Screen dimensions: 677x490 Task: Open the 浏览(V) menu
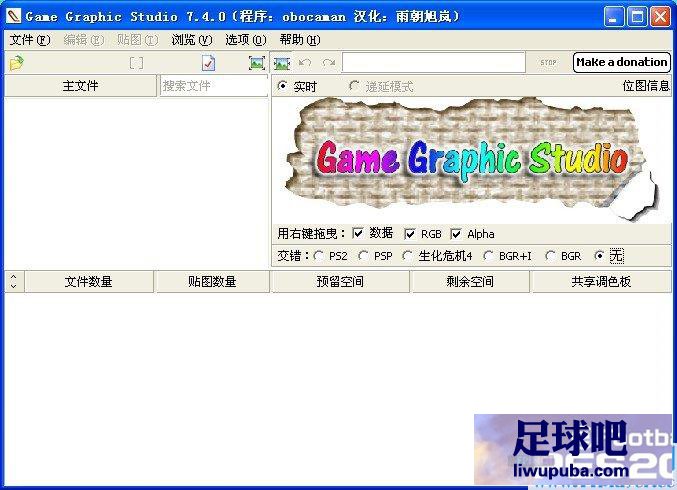point(192,40)
